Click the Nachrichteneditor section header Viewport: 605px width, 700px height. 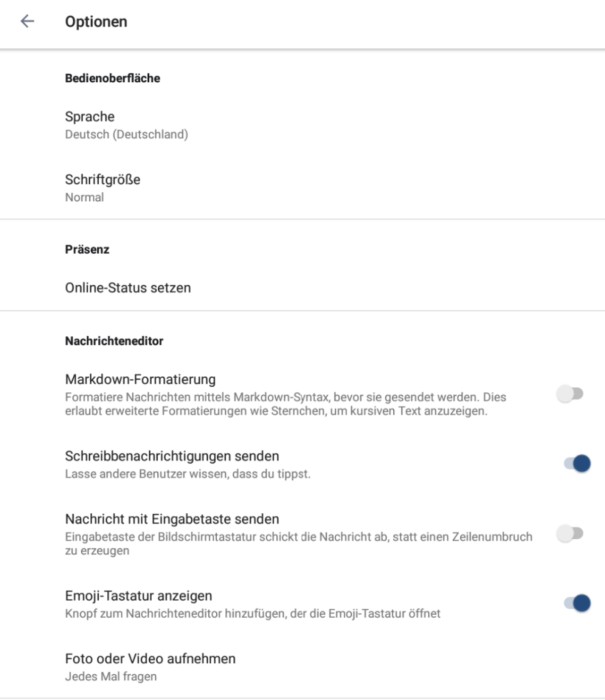click(x=114, y=341)
